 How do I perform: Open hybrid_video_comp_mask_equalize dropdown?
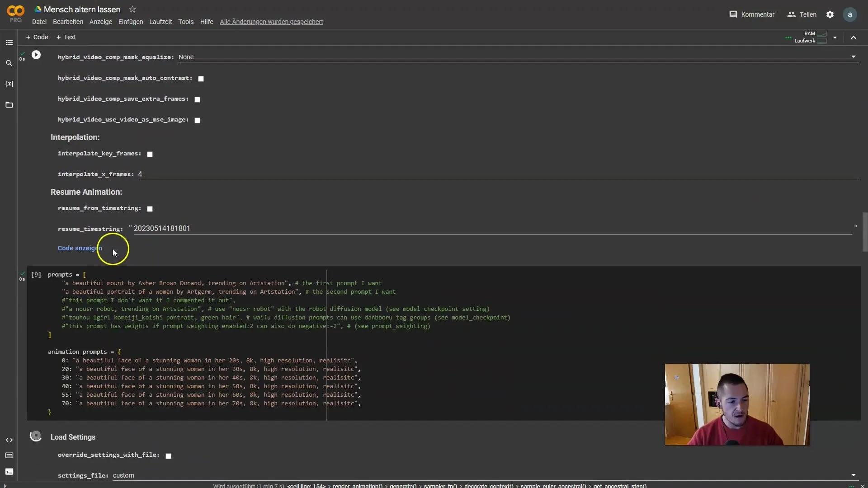[518, 57]
